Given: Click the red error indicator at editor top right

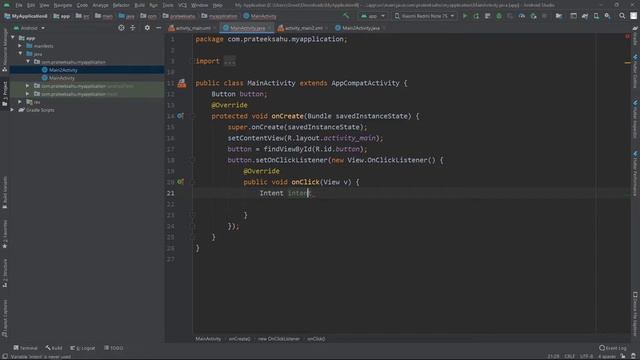Looking at the screenshot, I should point(627,37).
